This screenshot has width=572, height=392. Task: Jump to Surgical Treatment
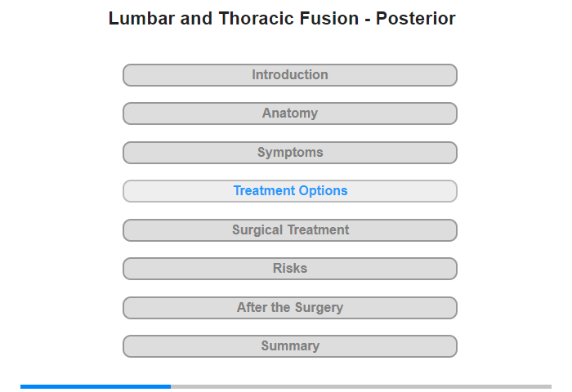tap(290, 230)
